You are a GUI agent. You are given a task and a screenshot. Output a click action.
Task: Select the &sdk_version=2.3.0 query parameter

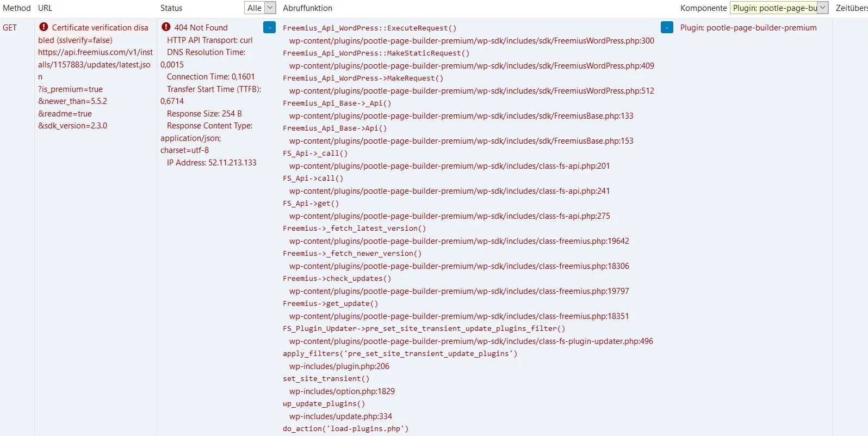(x=72, y=126)
